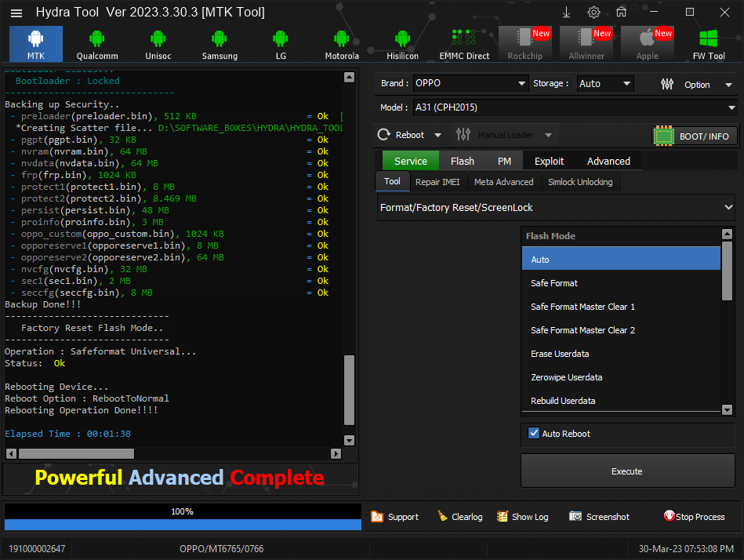The width and height of the screenshot is (744, 560).
Task: Click the Elapsed Time line in log
Action: pyautogui.click(x=67, y=433)
